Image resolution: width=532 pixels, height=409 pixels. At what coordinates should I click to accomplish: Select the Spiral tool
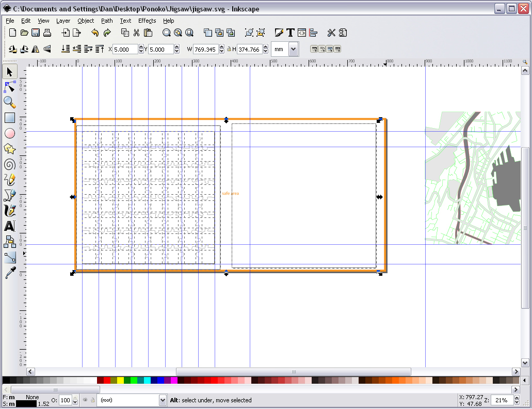coord(9,164)
